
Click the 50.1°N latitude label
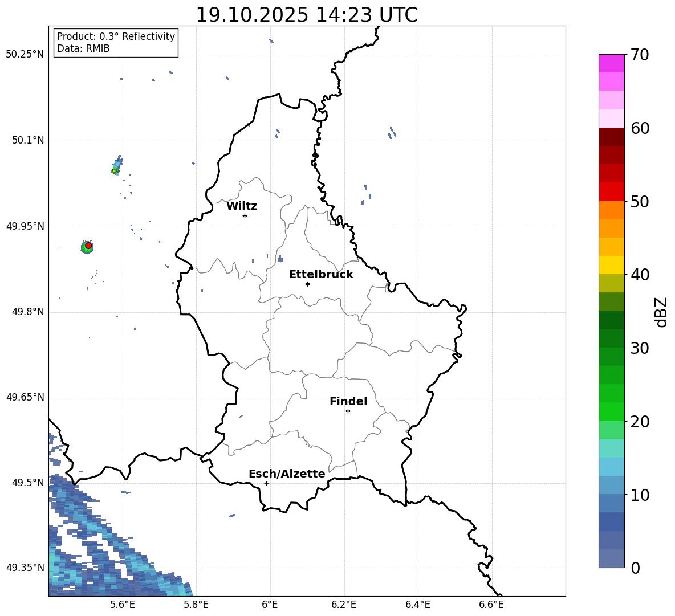coord(27,140)
